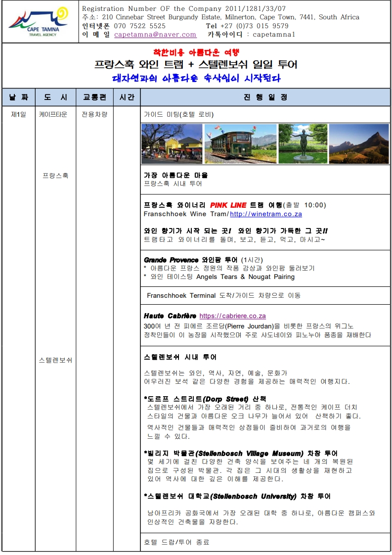
Task: Select the 스텔렌보쉬 city cell
Action: 55,360
